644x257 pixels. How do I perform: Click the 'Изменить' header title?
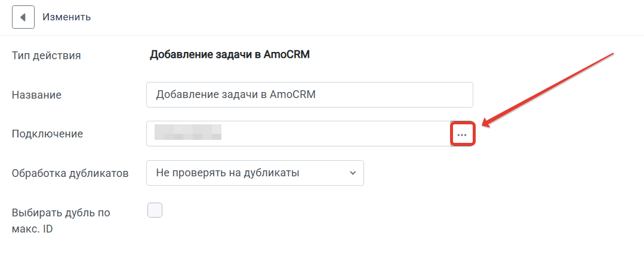(x=66, y=17)
